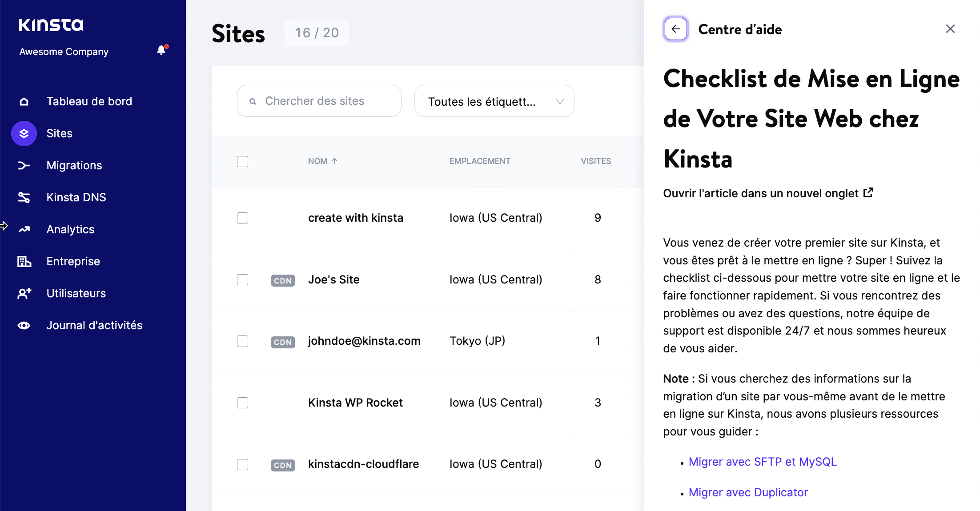This screenshot has height=511, width=980.
Task: Click CDN badge for kinstacdn-cloudflare
Action: 283,465
